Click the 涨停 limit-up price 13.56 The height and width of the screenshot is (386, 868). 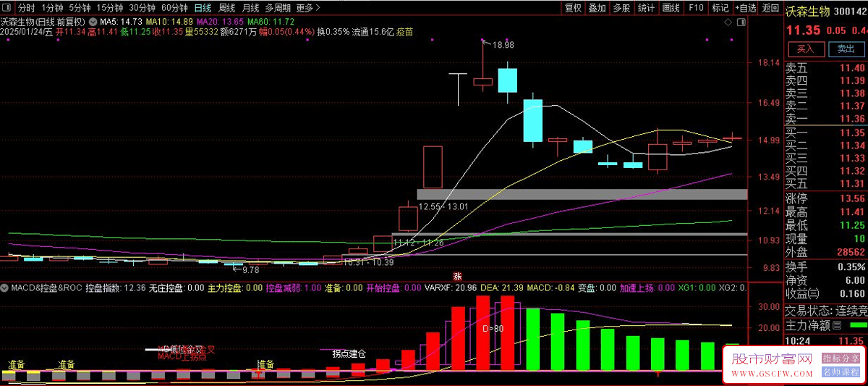(851, 199)
